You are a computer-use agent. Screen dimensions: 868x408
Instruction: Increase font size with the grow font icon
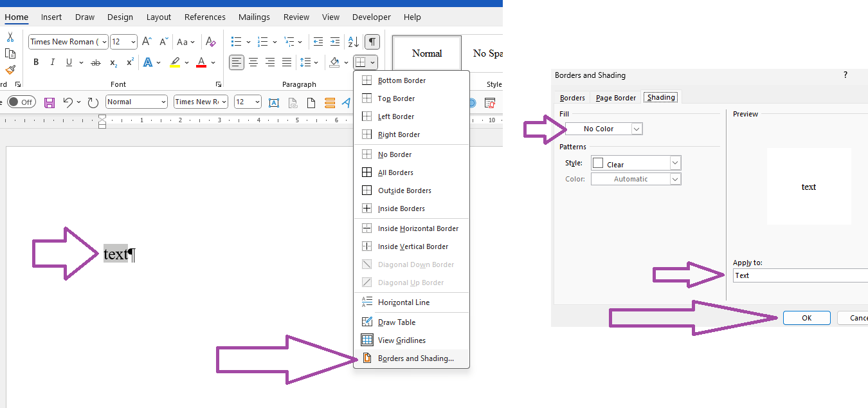(147, 42)
